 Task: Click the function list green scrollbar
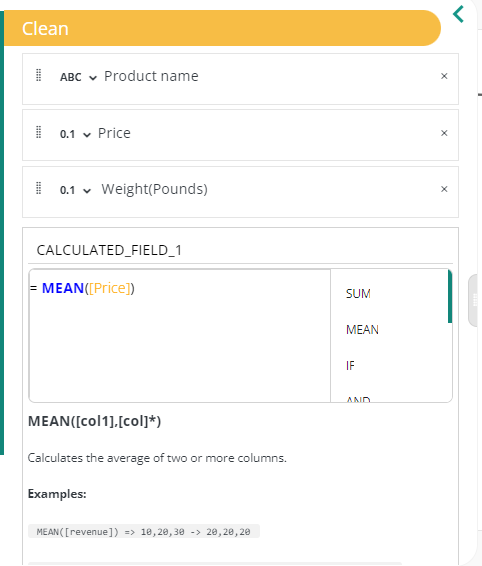[450, 296]
